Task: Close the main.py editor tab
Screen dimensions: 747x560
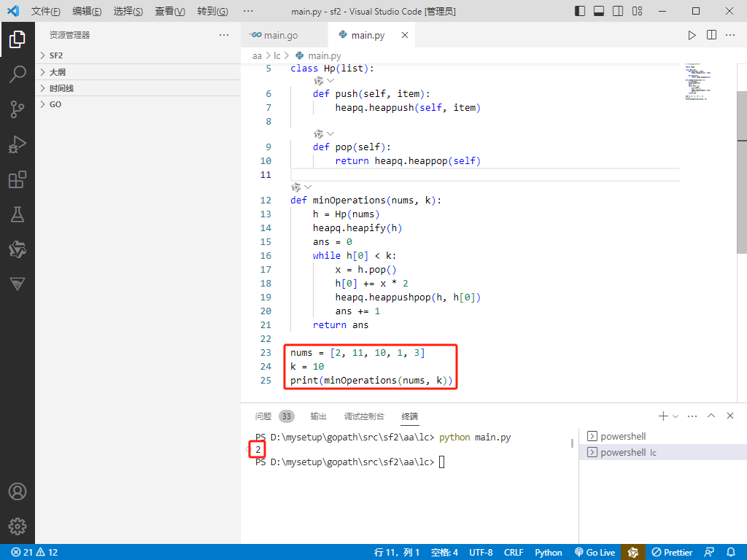Action: (404, 35)
